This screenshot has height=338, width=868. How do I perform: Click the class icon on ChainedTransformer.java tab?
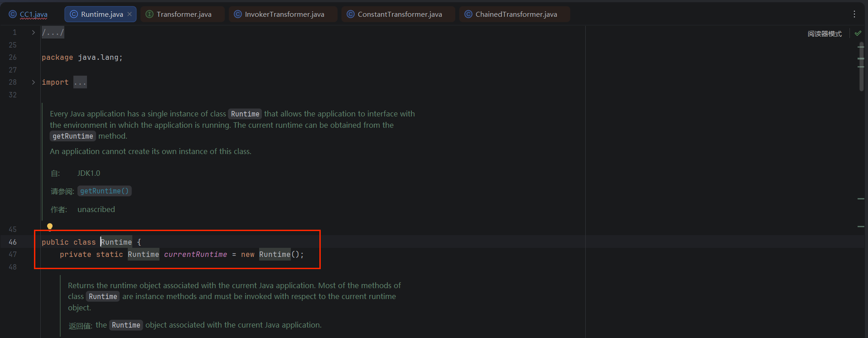(468, 14)
